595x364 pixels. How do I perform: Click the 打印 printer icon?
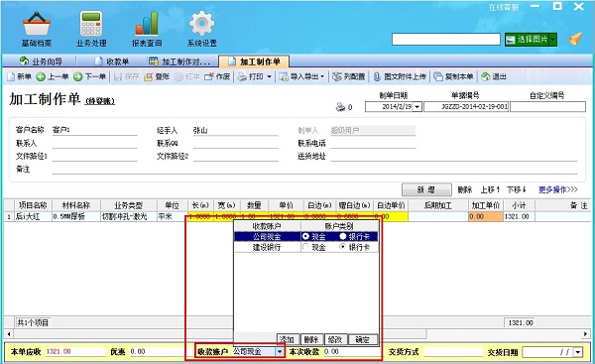(x=242, y=76)
